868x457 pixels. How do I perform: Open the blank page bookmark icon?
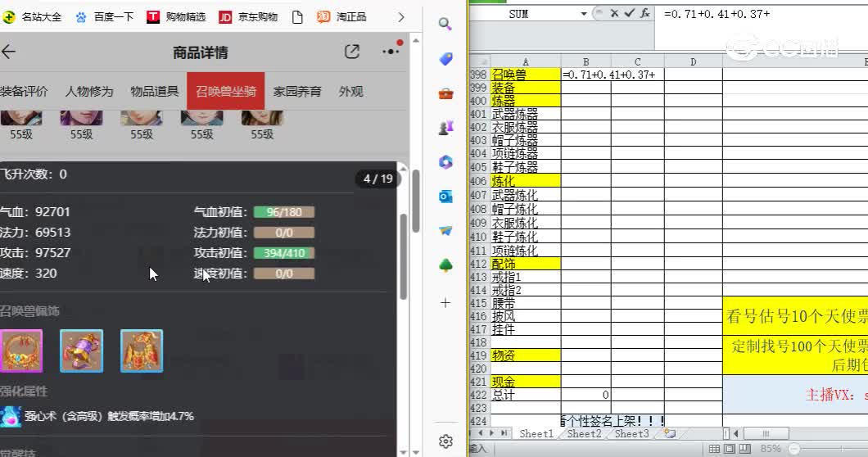[297, 17]
